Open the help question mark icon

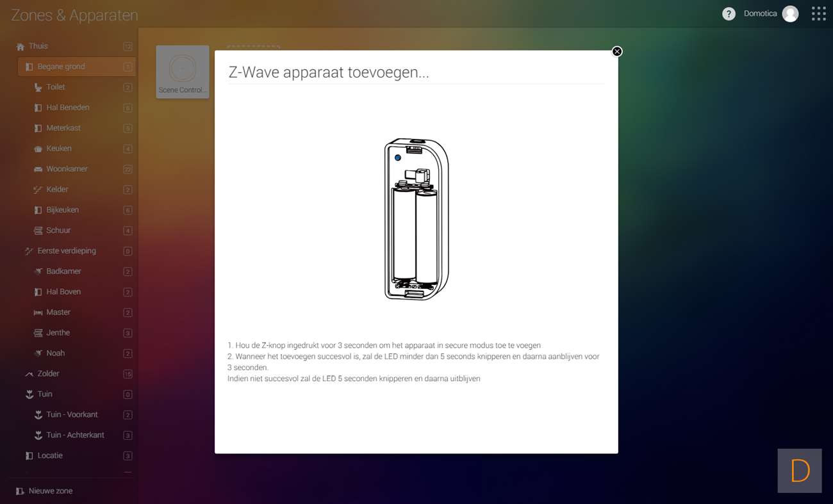(729, 14)
